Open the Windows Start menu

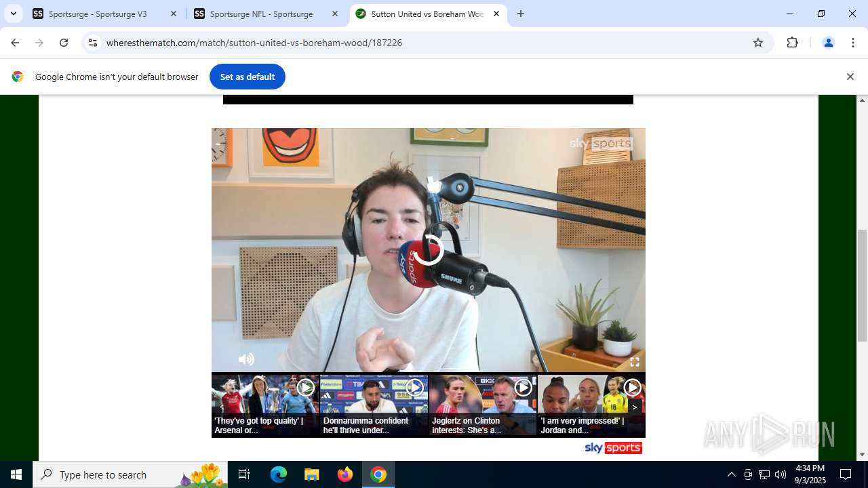(16, 474)
